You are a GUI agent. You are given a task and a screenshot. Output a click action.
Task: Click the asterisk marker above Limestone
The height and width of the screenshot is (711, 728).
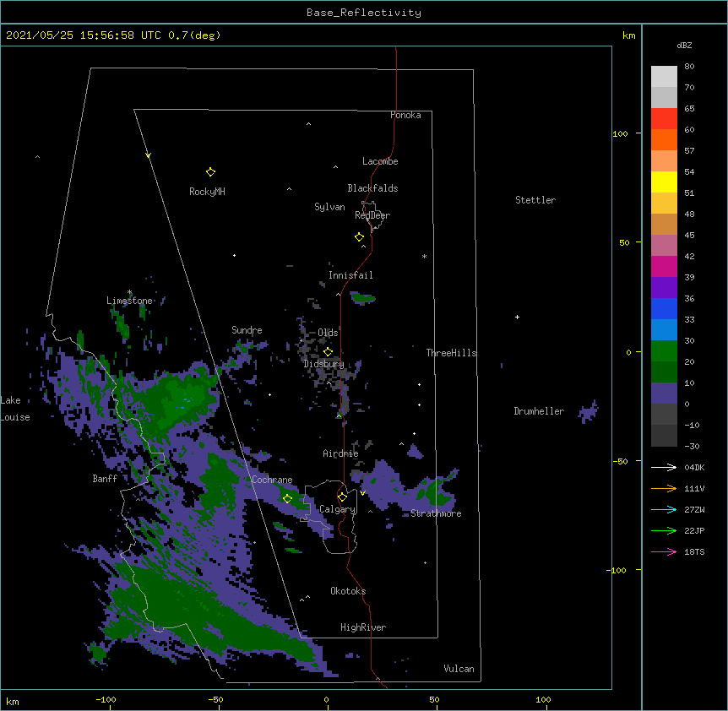point(129,292)
